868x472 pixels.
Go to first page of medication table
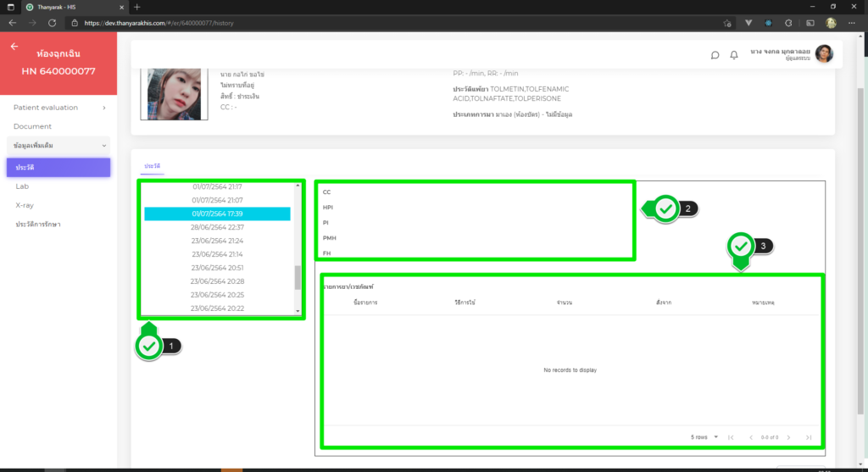click(731, 437)
